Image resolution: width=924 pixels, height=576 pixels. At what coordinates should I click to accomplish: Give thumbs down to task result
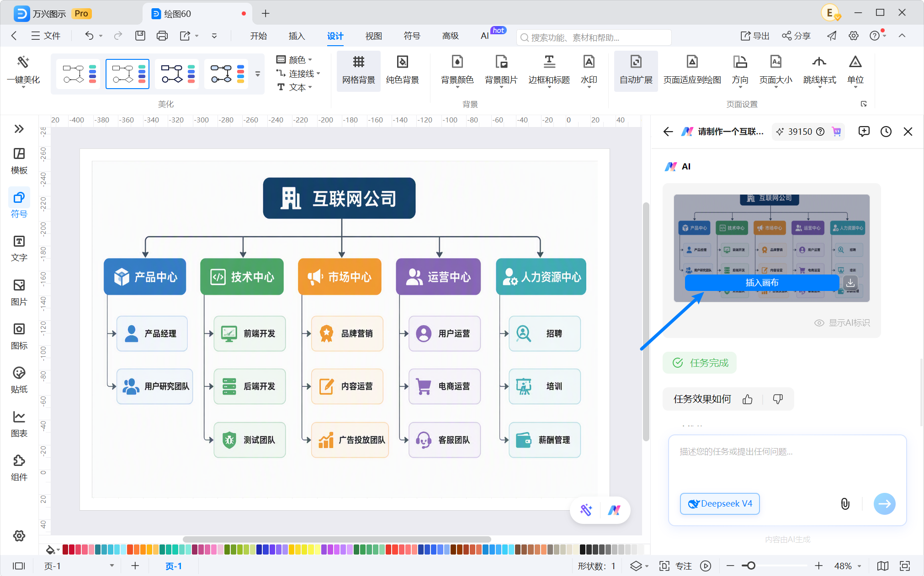click(x=778, y=399)
